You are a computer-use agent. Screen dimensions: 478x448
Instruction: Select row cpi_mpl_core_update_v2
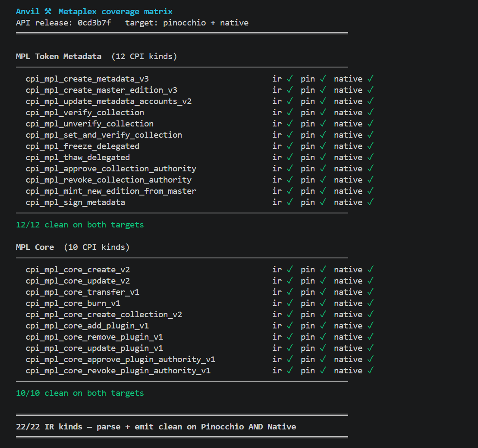click(200, 281)
